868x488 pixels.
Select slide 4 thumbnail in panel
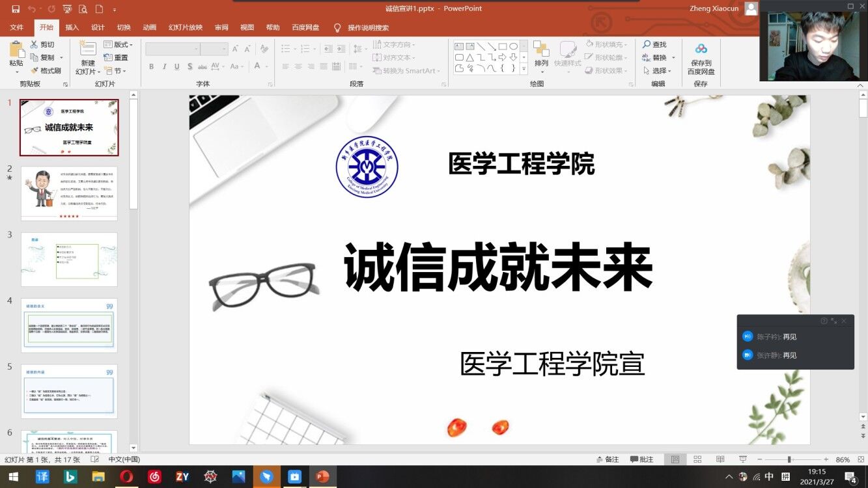pos(69,325)
